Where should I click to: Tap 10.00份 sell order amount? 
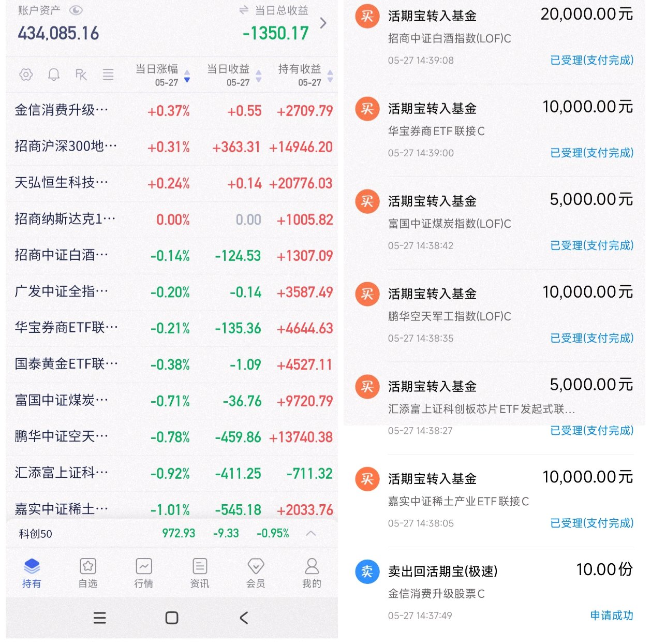click(604, 569)
